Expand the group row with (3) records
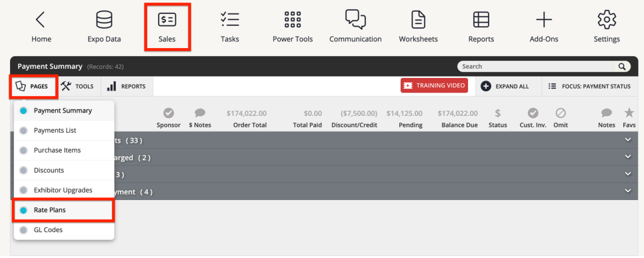Image resolution: width=644 pixels, height=258 pixels. [627, 174]
